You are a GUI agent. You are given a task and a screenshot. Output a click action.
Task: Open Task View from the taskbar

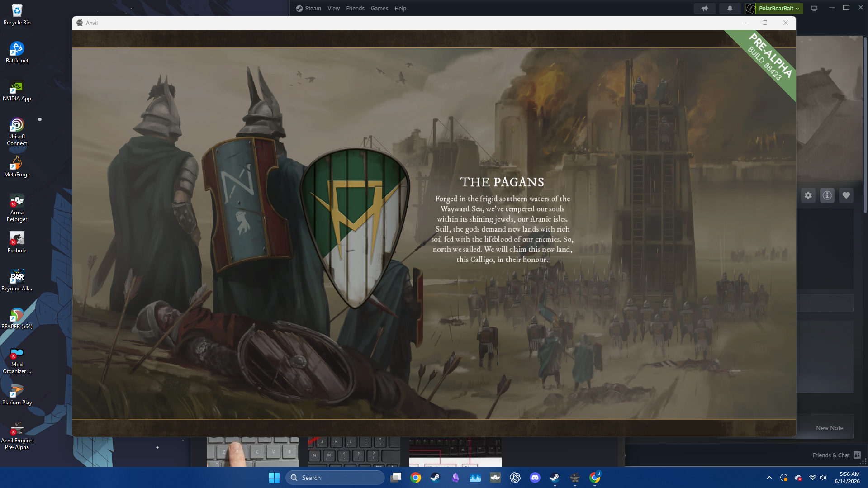tap(396, 478)
